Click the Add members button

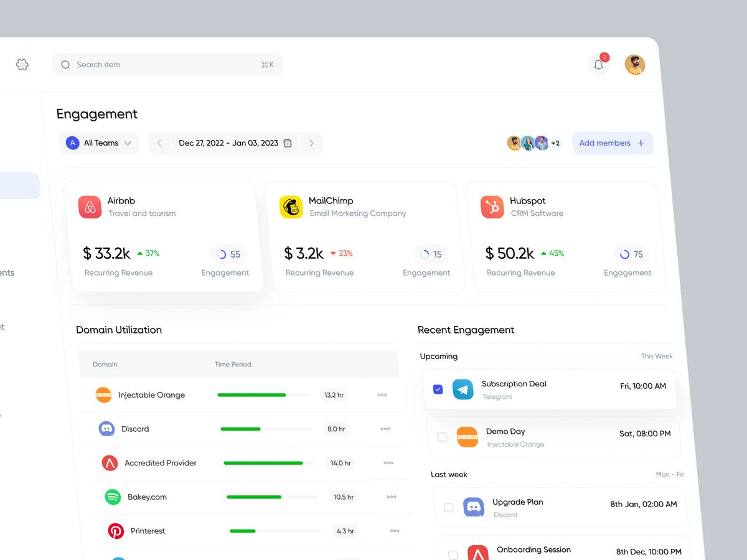point(613,143)
